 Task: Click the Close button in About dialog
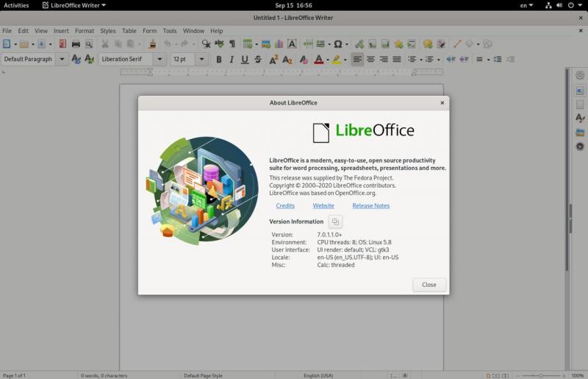[429, 285]
